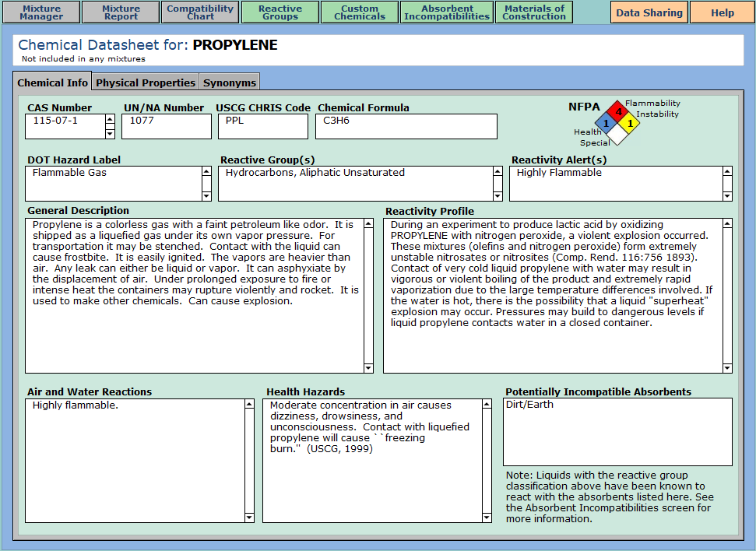The width and height of the screenshot is (756, 551).
Task: Click General Description scroll up arrow
Action: pos(368,223)
